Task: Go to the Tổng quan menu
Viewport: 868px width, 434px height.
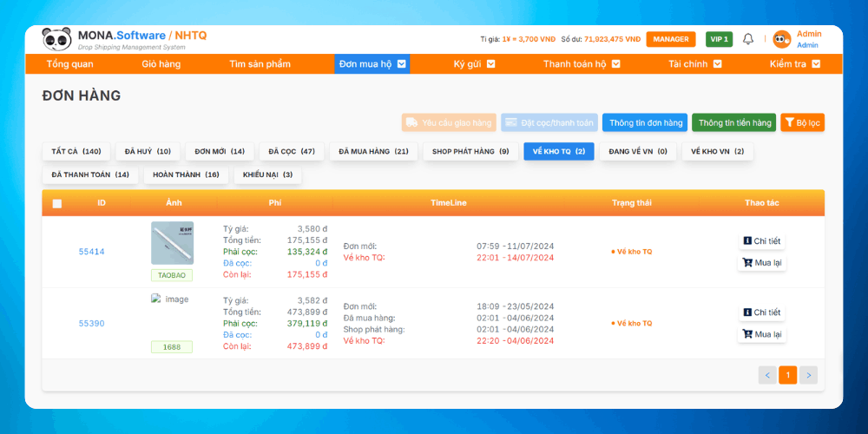Action: click(69, 64)
